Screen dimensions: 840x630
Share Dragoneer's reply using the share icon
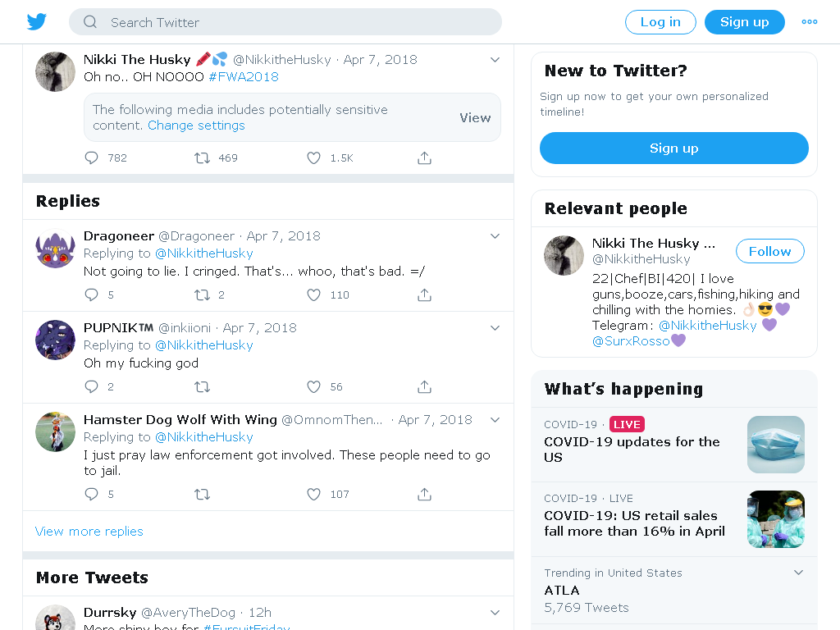(x=424, y=295)
